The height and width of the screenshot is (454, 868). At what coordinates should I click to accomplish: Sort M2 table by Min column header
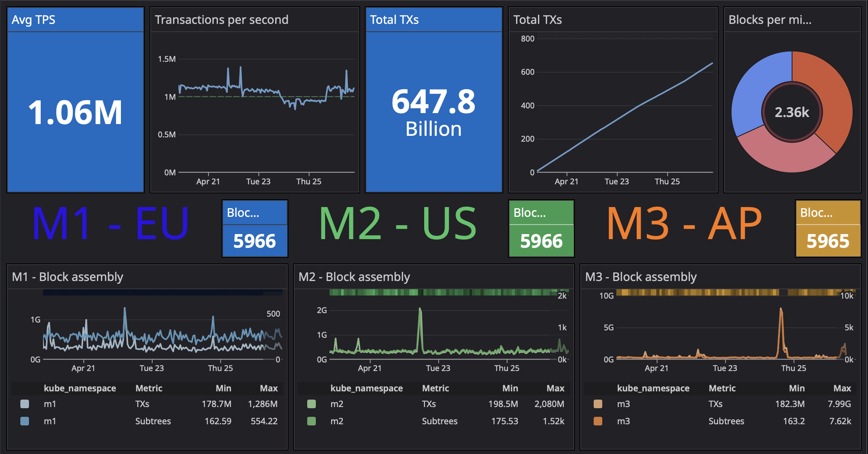tap(510, 388)
